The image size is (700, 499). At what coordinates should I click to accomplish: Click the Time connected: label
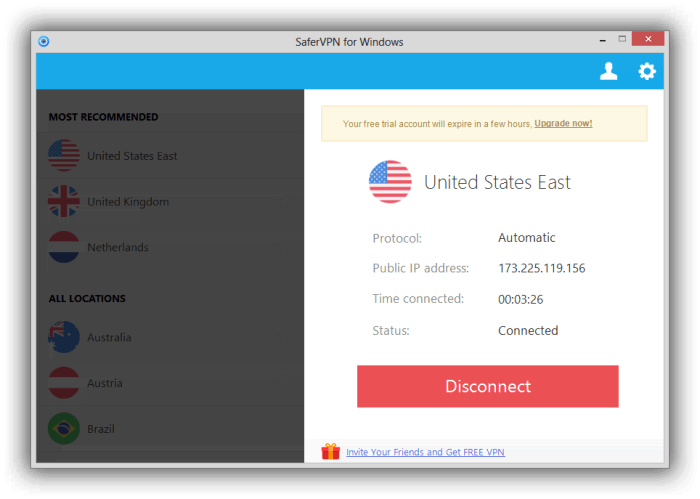[x=418, y=299]
